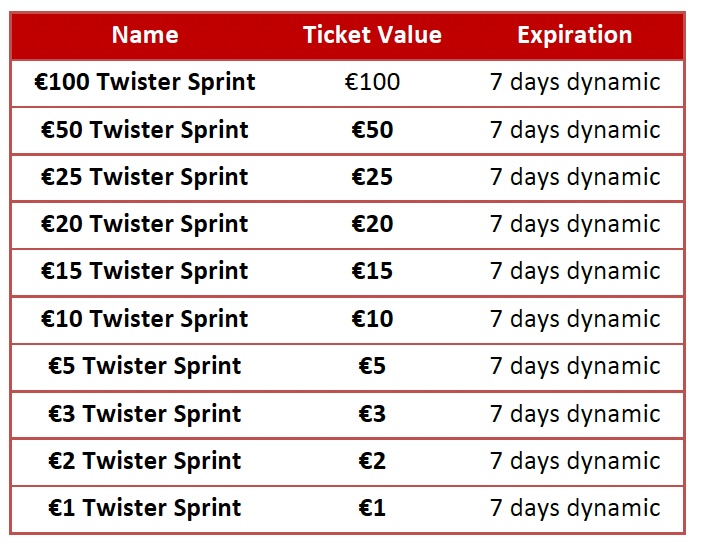Select the €100 Twister Sprint name cell
Image resolution: width=701 pixels, height=543 pixels.
point(145,82)
